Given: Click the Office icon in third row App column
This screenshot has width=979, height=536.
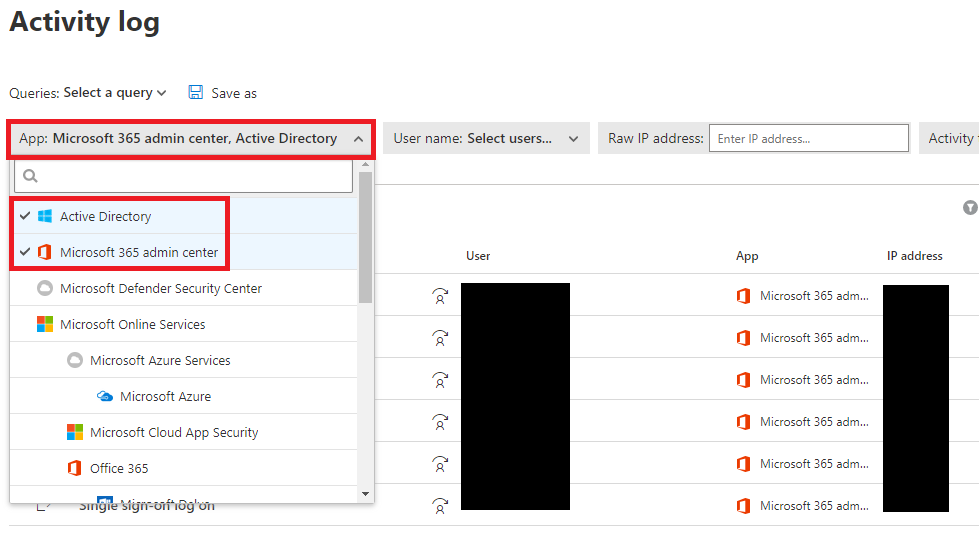Looking at the screenshot, I should click(743, 380).
